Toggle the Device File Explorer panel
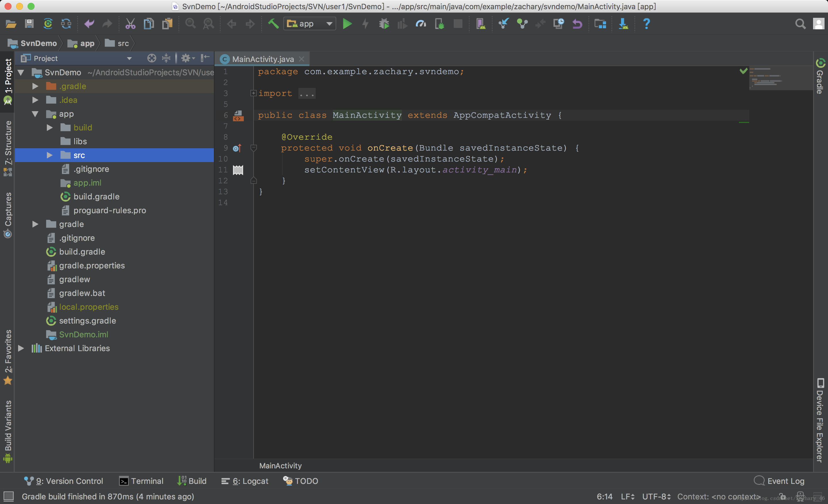 pos(820,420)
